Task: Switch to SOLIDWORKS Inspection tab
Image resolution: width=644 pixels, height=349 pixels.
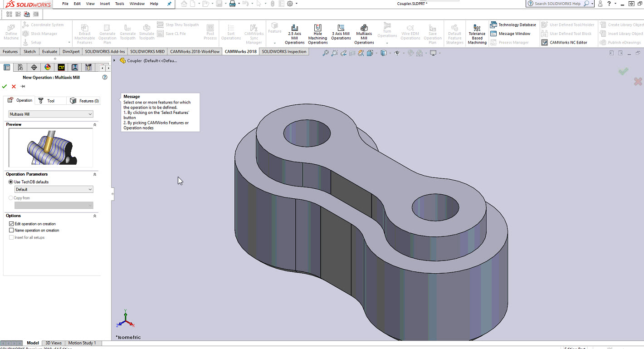Action: pos(284,52)
